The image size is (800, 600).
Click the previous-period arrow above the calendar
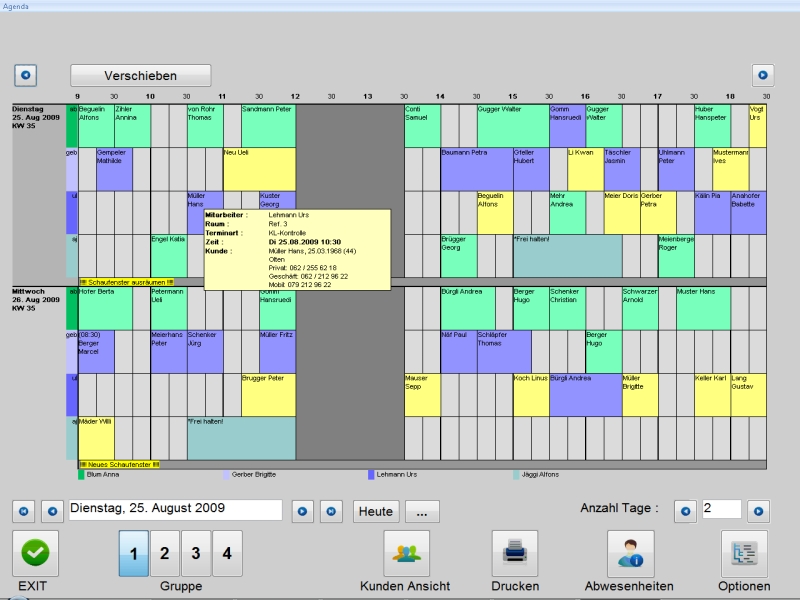click(x=26, y=76)
